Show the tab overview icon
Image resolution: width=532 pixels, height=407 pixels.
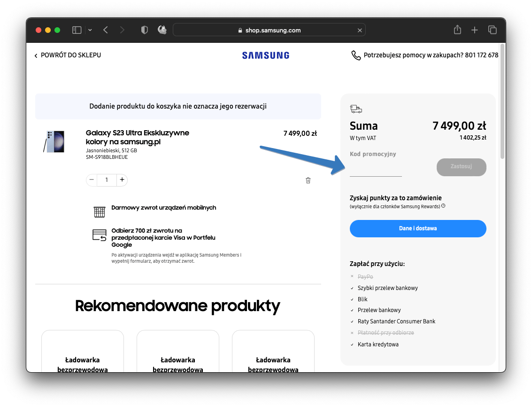pyautogui.click(x=492, y=30)
